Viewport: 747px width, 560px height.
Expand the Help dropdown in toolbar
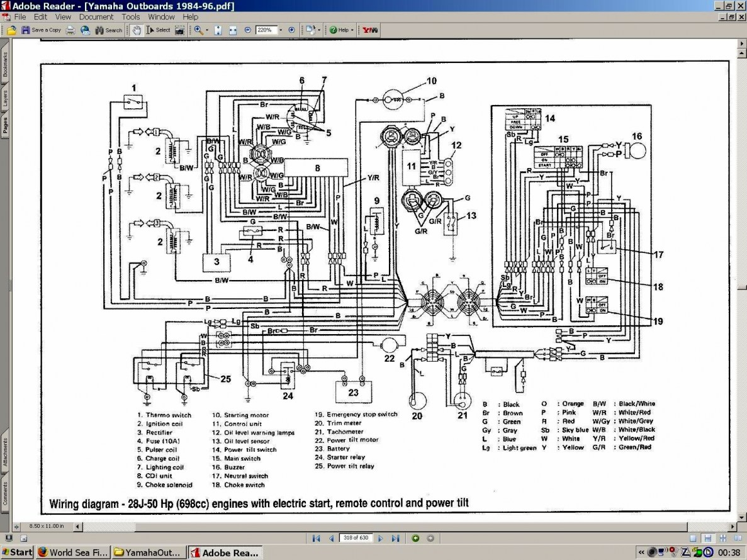click(x=352, y=30)
